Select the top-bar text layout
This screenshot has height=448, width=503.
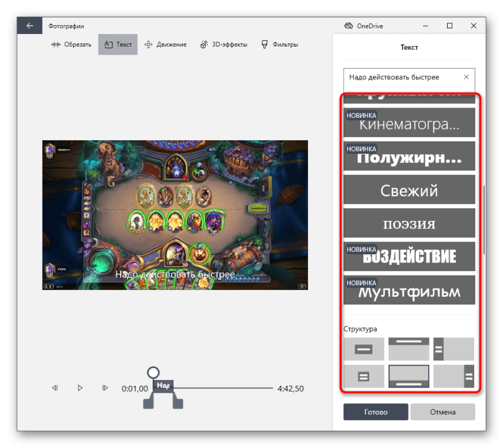409,349
